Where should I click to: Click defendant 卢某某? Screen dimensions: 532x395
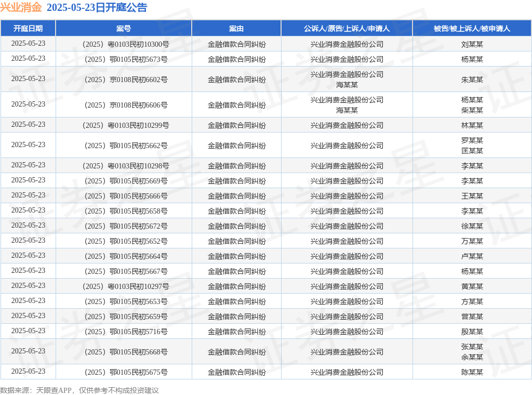472,257
